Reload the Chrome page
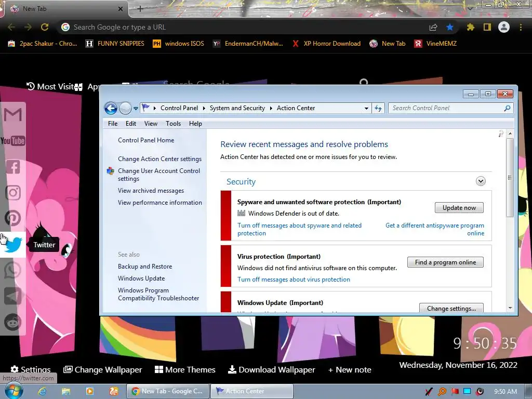The height and width of the screenshot is (399, 532). tap(45, 27)
